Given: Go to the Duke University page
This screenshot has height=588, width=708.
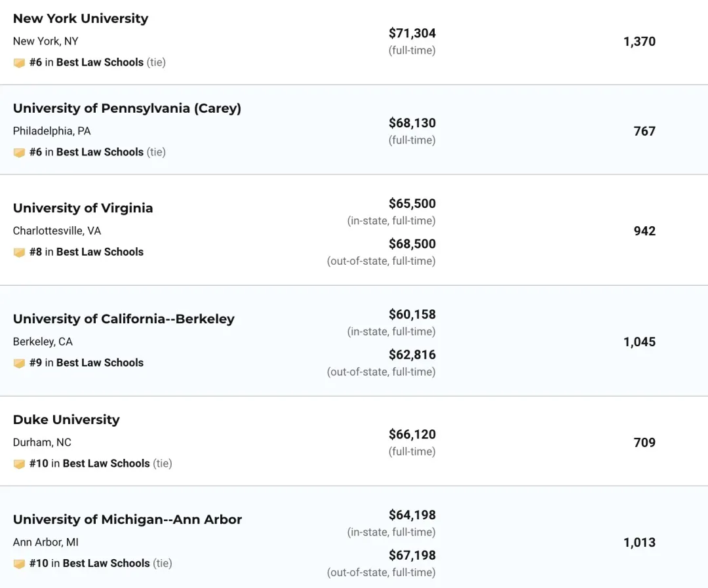Looking at the screenshot, I should click(x=66, y=420).
